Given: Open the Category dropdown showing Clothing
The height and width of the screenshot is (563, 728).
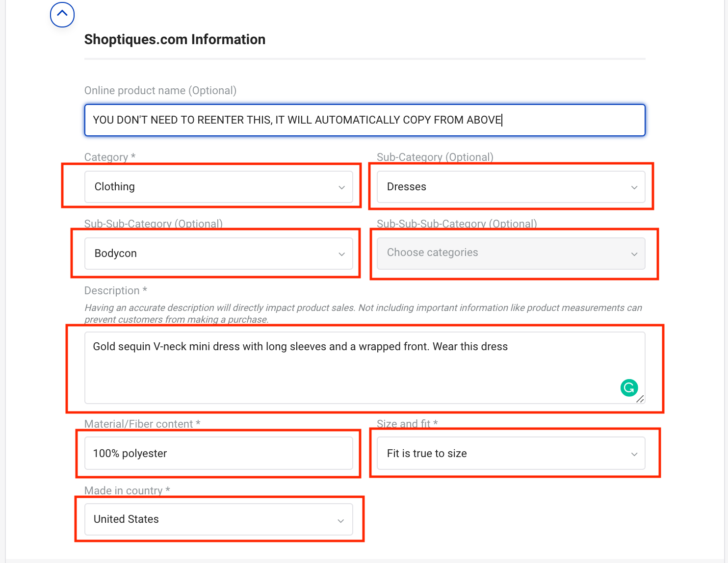Looking at the screenshot, I should [219, 187].
